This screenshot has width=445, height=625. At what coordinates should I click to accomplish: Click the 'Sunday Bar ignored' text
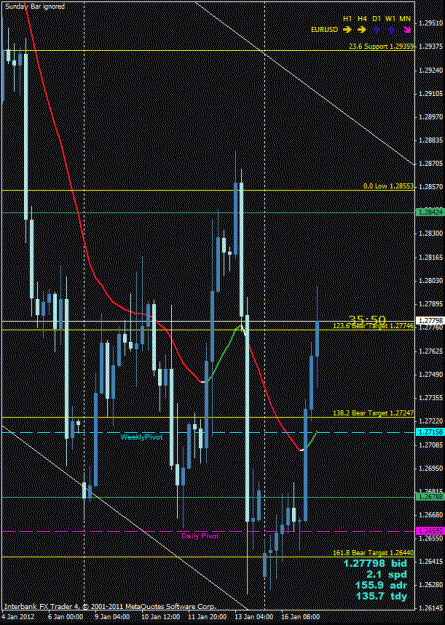[35, 6]
